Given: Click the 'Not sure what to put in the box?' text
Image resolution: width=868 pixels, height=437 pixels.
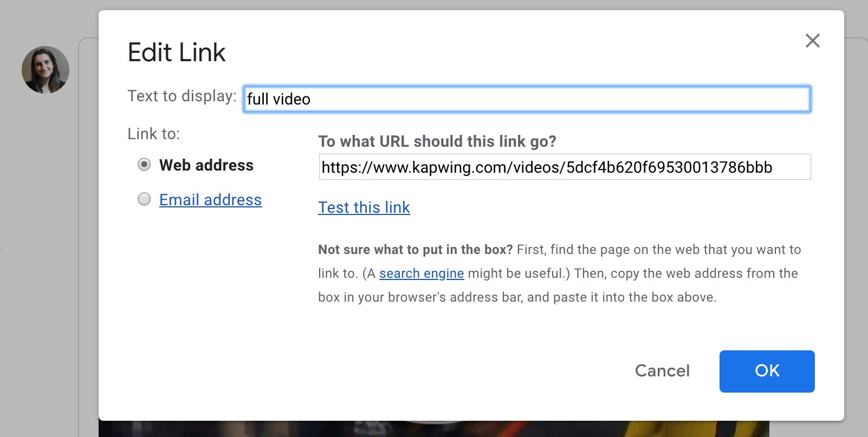Looking at the screenshot, I should click(x=415, y=250).
